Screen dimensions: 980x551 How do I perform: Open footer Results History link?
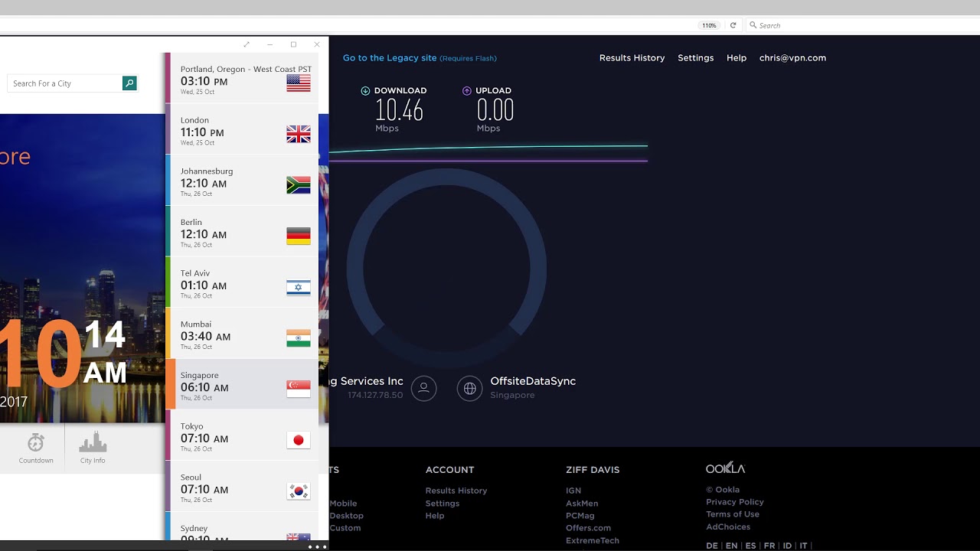[456, 491]
